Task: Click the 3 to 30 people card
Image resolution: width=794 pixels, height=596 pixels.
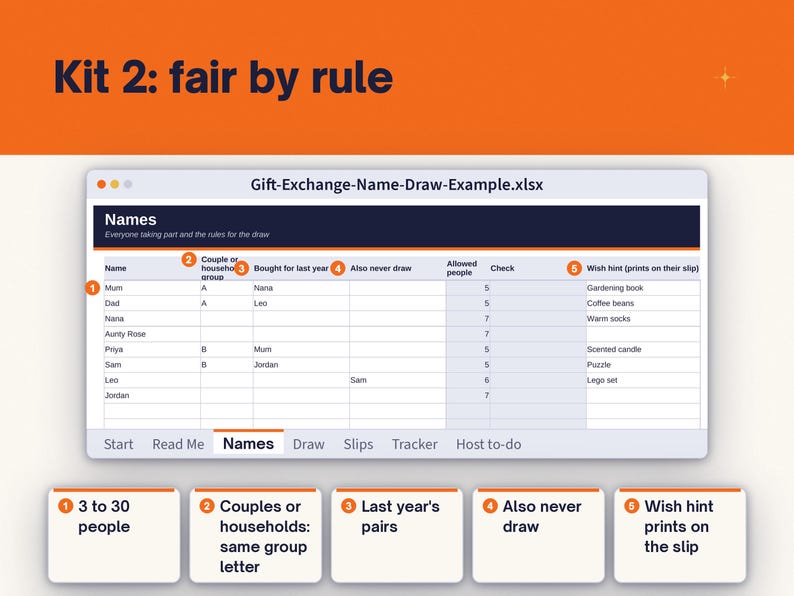Action: point(114,535)
